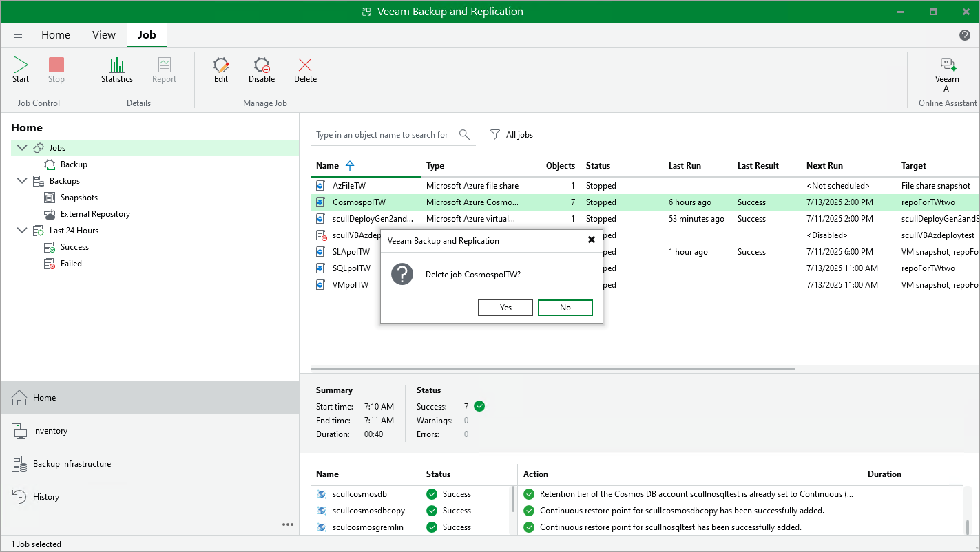Screen dimensions: 980x552
Task: Click the scullDeployGen2 job icon
Action: coord(320,219)
